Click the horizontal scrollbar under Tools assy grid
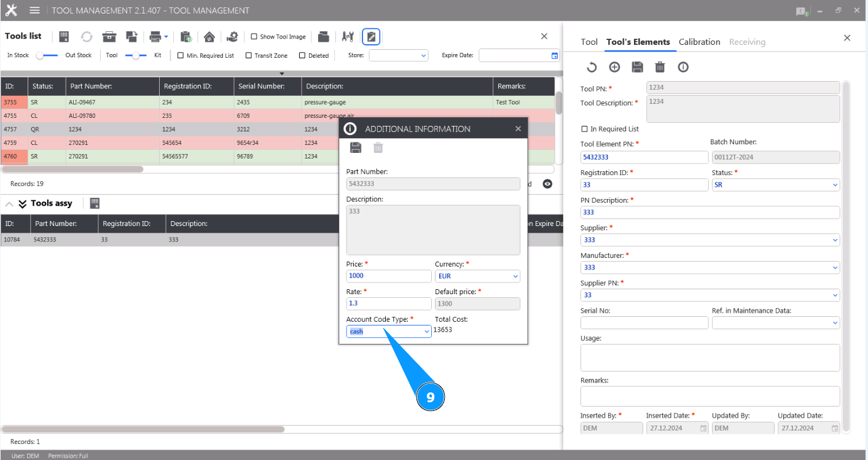Viewport: 868px width, 460px height. (143, 429)
